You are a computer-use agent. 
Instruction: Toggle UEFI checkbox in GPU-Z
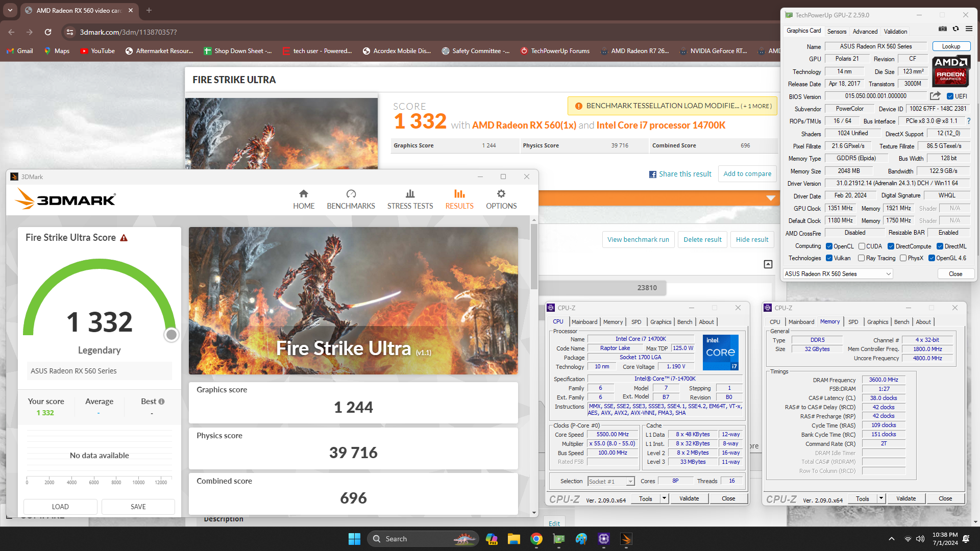950,96
